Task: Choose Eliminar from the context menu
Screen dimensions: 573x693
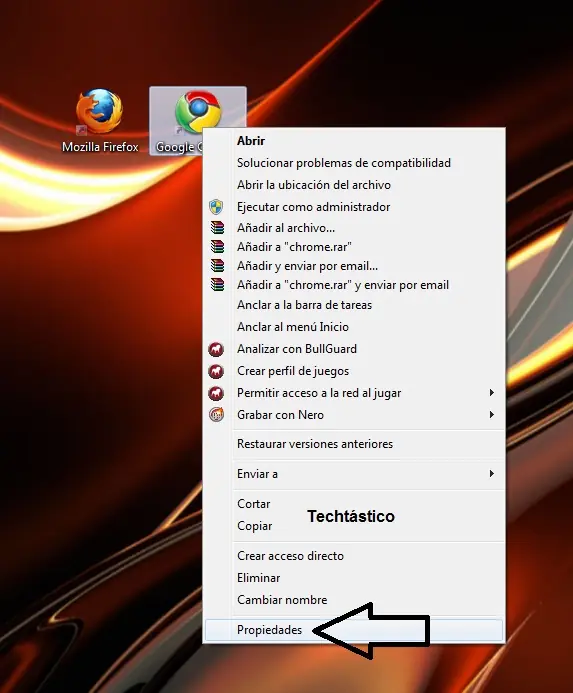Action: click(x=354, y=578)
